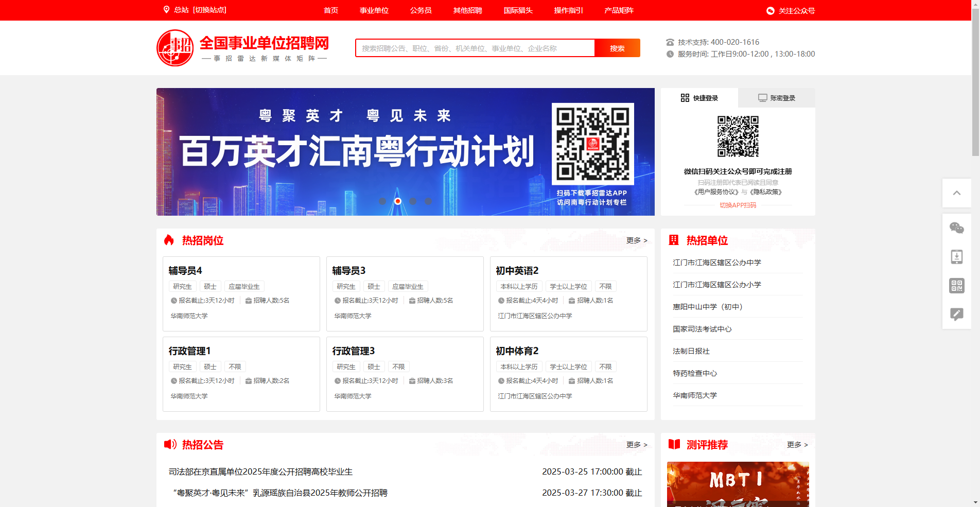Open the 公务员 menu item
The height and width of the screenshot is (507, 980).
pos(421,10)
